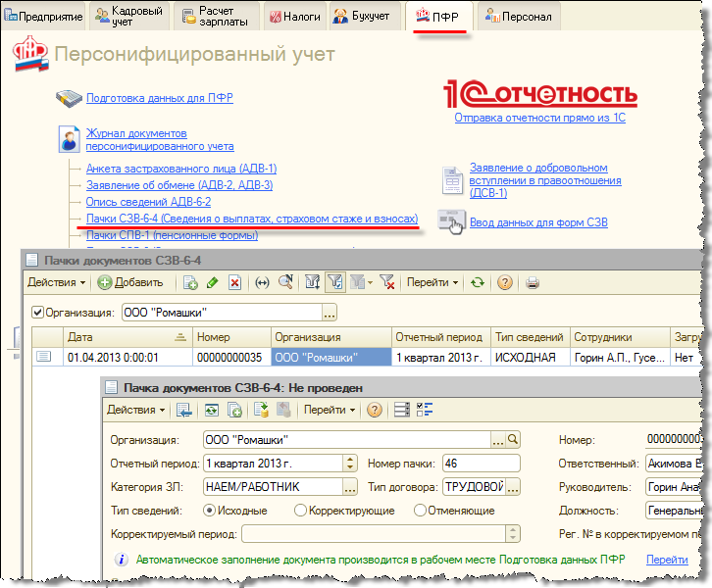The height and width of the screenshot is (588, 712).
Task: Click the clear filter icon with the red X
Action: point(386,282)
